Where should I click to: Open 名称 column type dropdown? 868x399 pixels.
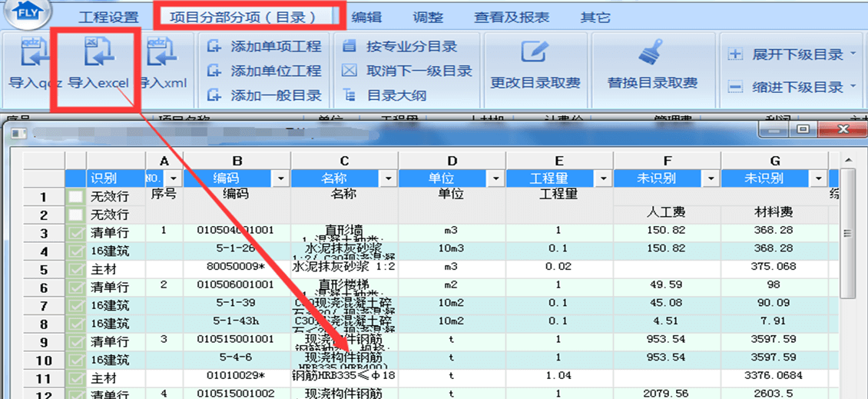pyautogui.click(x=389, y=178)
